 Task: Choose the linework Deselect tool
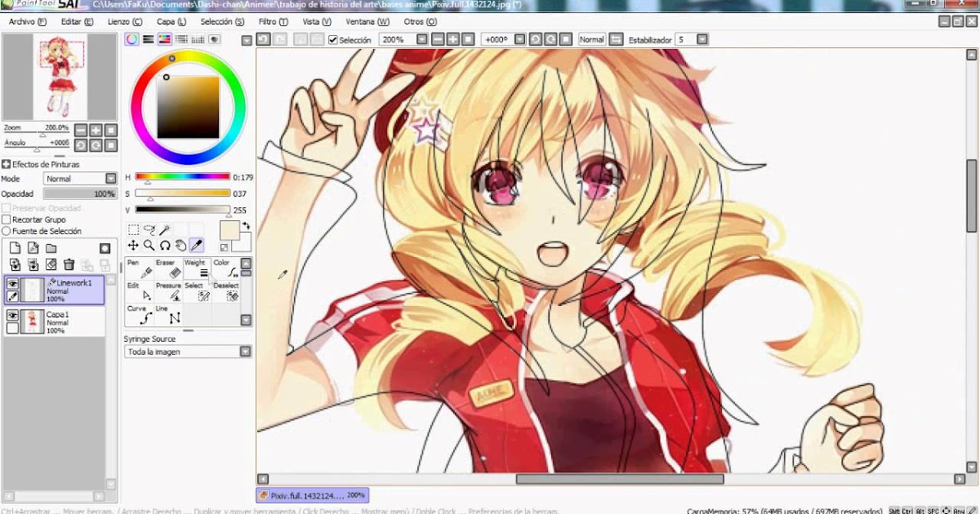coord(225,291)
